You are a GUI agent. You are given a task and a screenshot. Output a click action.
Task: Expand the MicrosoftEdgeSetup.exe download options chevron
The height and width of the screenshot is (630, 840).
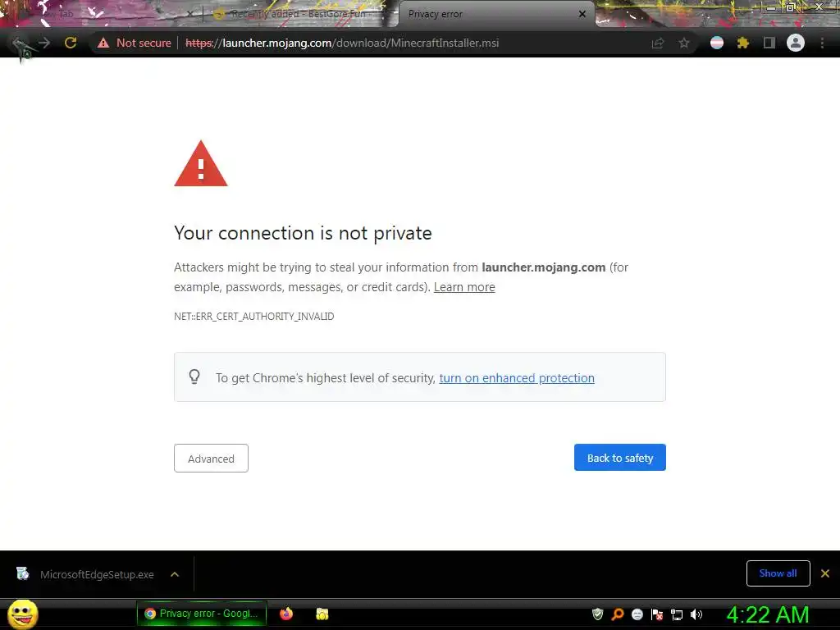click(175, 574)
